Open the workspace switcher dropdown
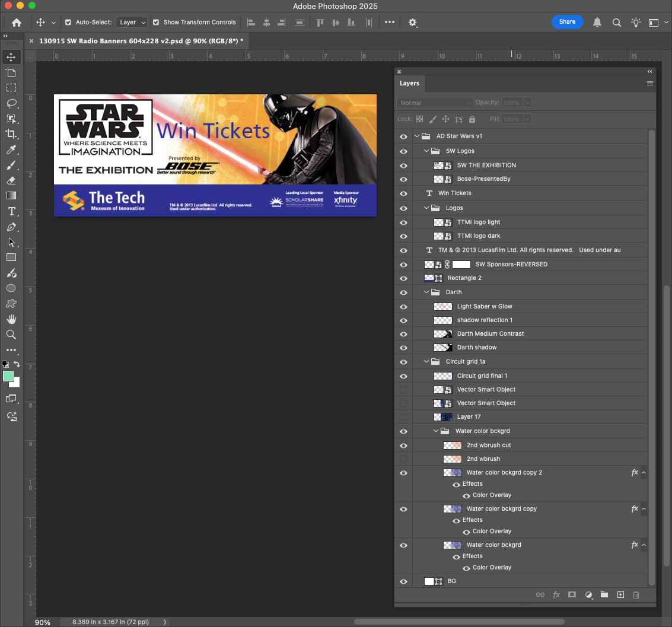 pos(657,23)
